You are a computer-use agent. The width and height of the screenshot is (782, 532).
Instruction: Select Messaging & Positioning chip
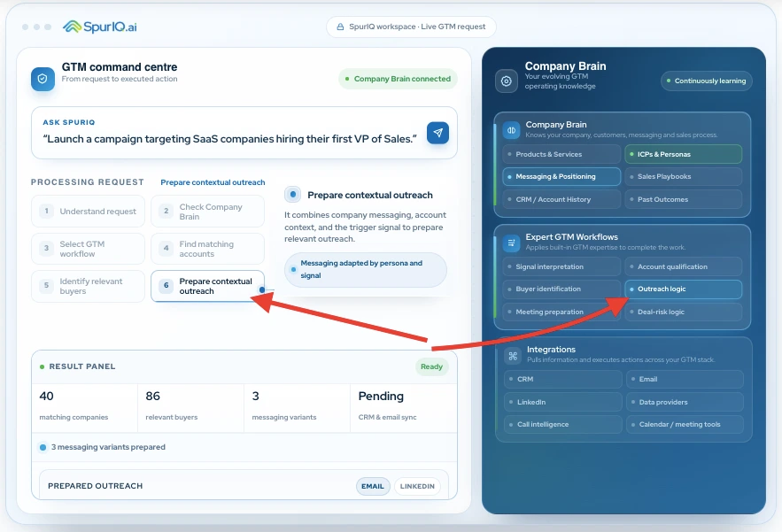pyautogui.click(x=561, y=176)
